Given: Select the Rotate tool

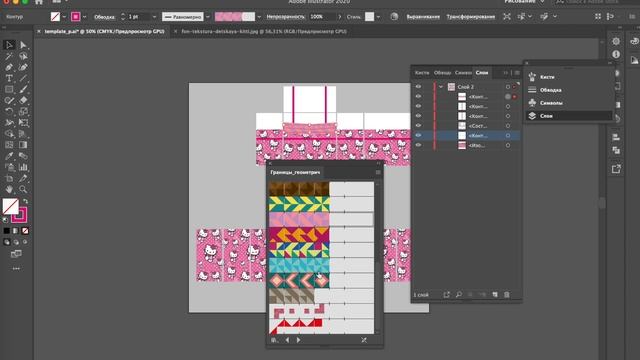Looking at the screenshot, I should click(x=9, y=111).
